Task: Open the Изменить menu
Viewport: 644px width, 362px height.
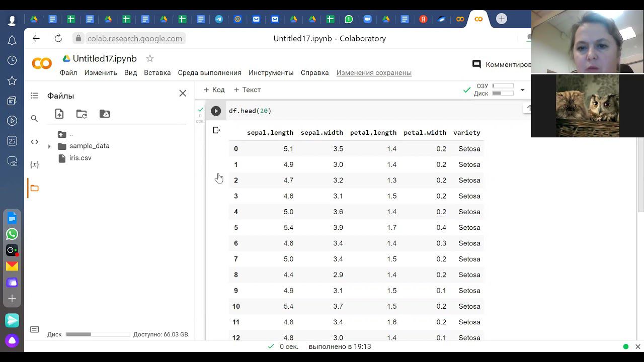Action: (101, 72)
